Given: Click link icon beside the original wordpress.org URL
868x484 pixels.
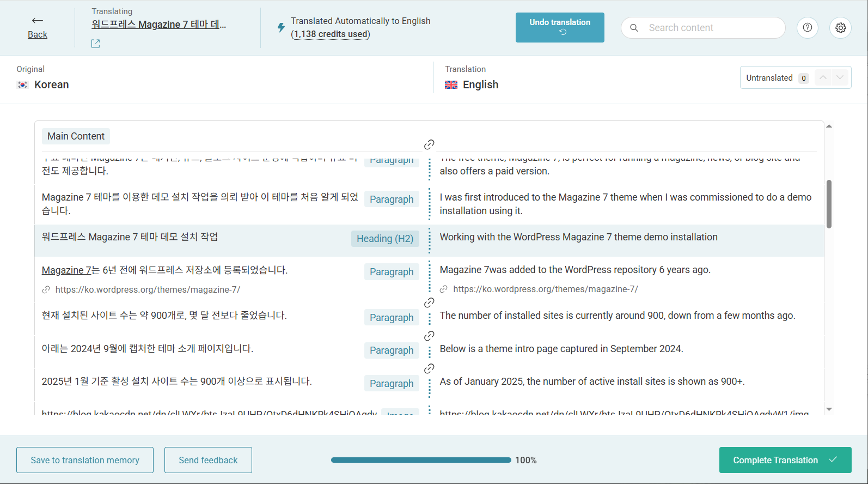Looking at the screenshot, I should tap(46, 290).
